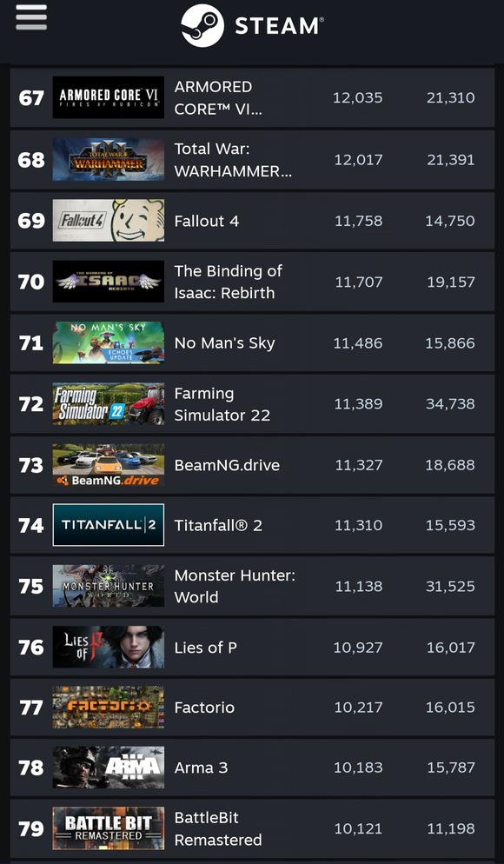Screen dimensions: 504x864
Task: Open the Factorio game thumbnail
Action: tap(109, 708)
